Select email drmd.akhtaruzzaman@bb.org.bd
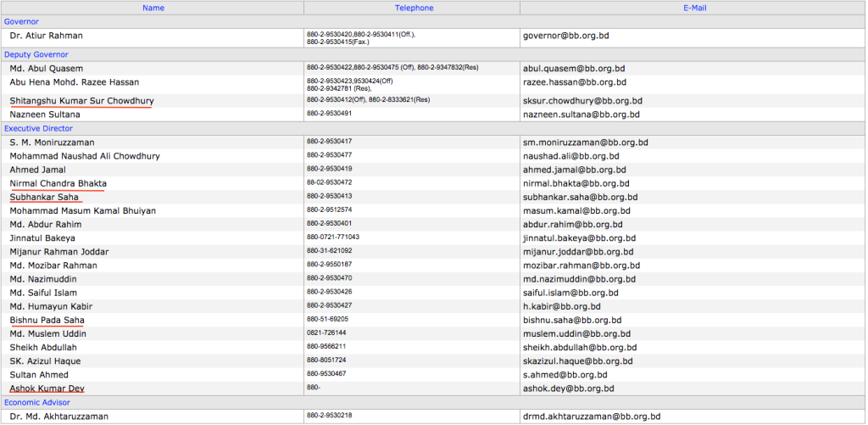The image size is (868, 425). pos(592,417)
